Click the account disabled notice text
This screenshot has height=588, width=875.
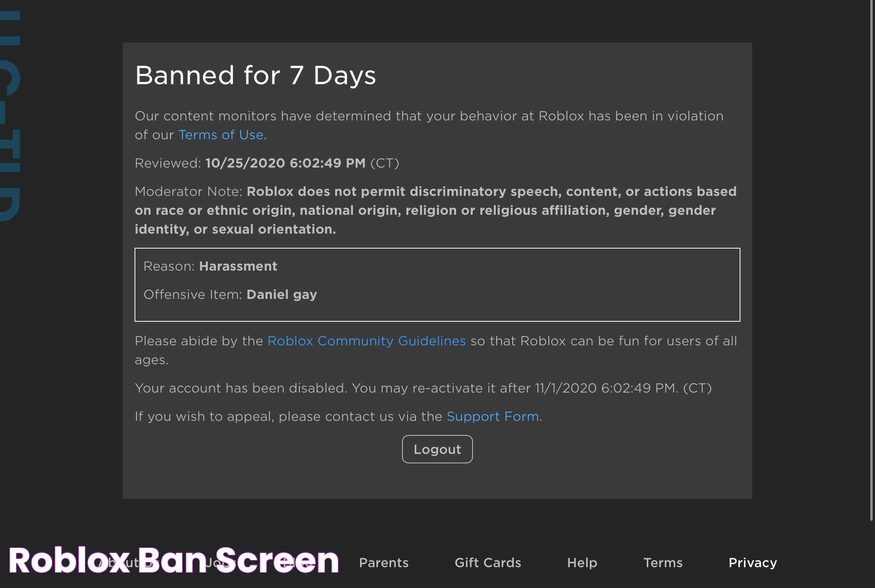423,388
